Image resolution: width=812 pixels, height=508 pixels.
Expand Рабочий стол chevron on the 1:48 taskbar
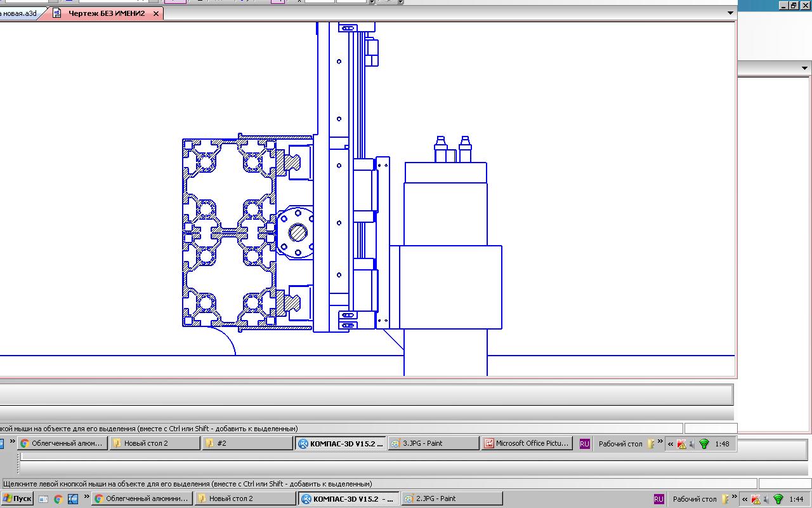(660, 441)
